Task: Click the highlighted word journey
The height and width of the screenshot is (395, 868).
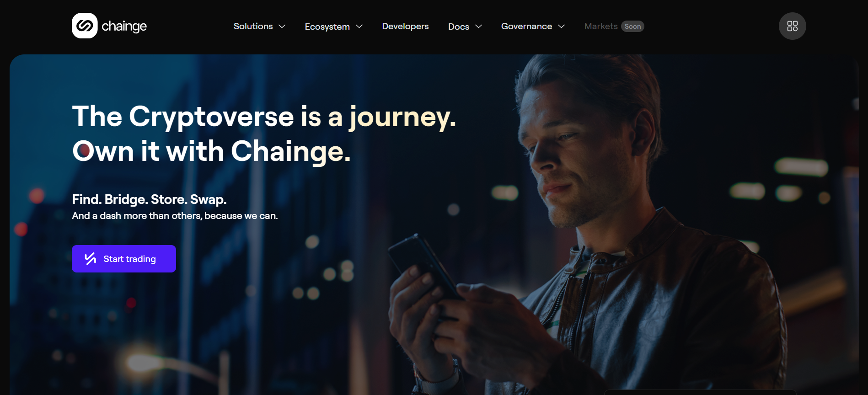Action: point(402,117)
